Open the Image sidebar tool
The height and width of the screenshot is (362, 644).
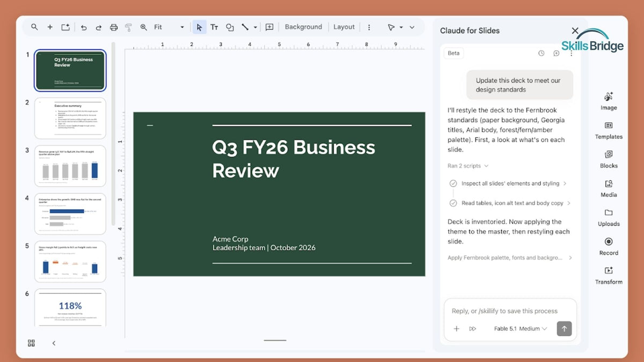coord(609,101)
